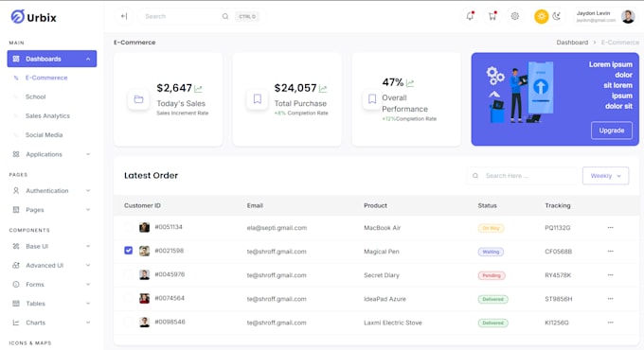Switch to light mode sun icon
This screenshot has width=644, height=350.
pyautogui.click(x=542, y=16)
